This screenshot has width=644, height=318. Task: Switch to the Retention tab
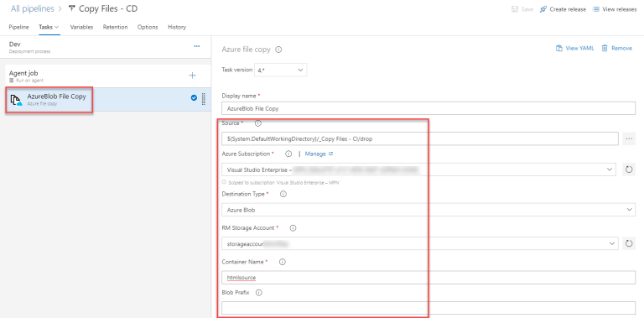116,27
